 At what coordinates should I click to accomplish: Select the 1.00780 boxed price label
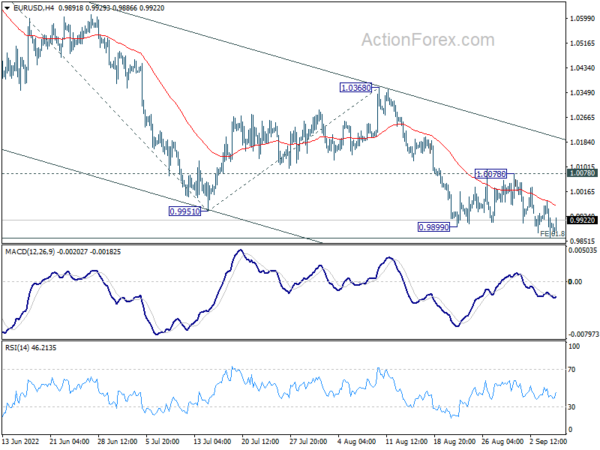click(x=491, y=174)
